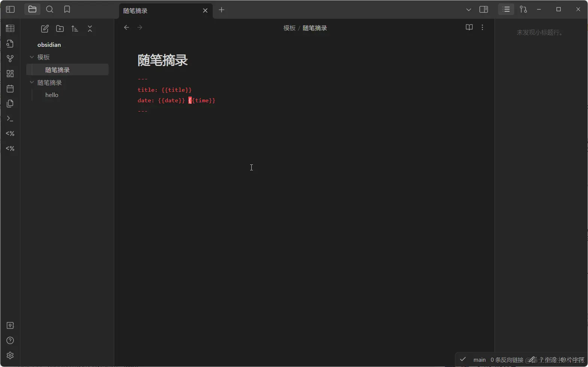
Task: Open the canvas ribbon icon
Action: pos(10,73)
